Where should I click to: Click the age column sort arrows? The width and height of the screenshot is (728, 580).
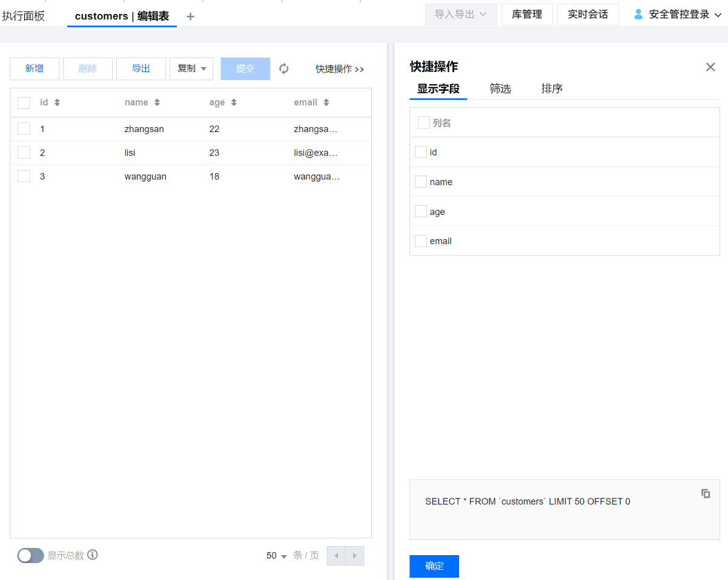tap(234, 103)
